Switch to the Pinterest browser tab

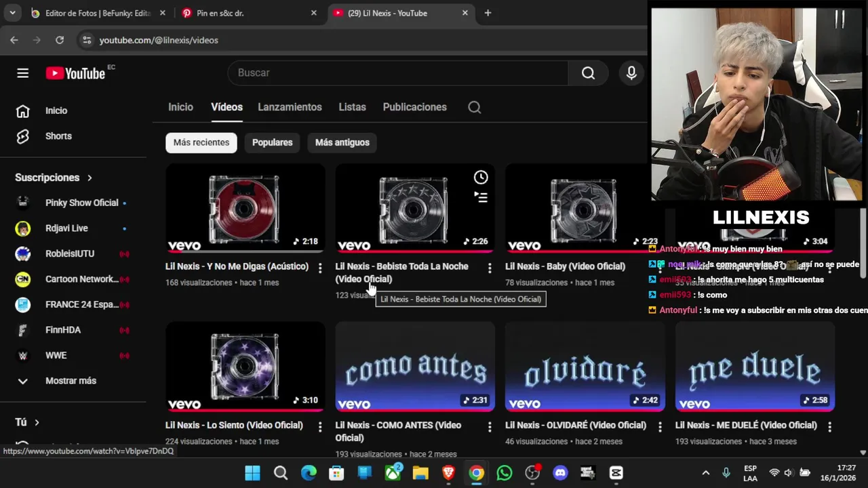tap(249, 13)
